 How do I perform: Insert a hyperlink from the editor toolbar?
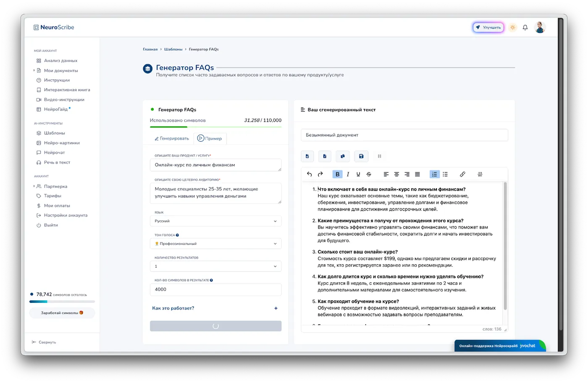[462, 174]
